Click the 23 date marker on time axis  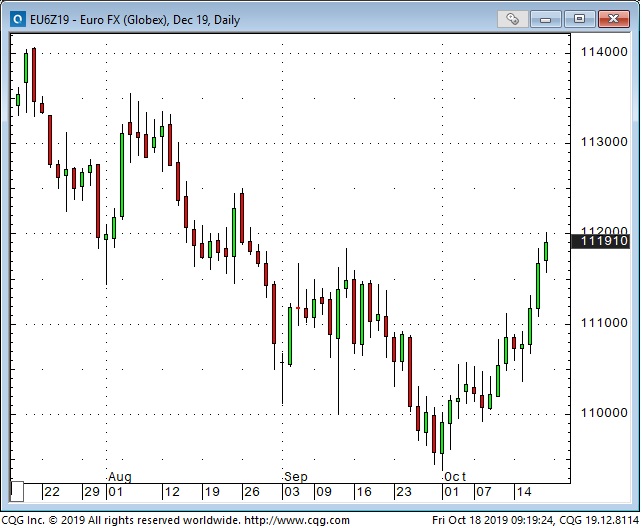403,492
